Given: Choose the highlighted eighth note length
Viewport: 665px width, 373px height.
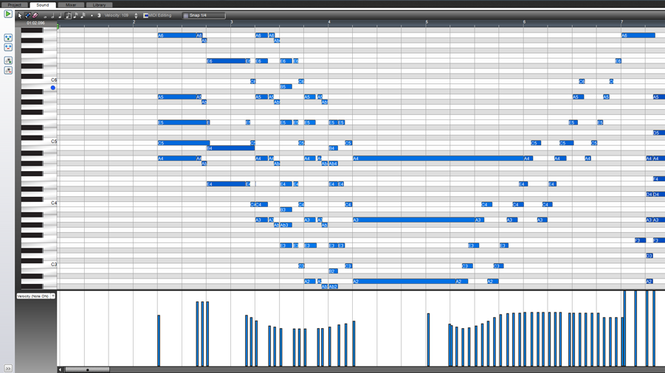Looking at the screenshot, I should click(x=68, y=16).
